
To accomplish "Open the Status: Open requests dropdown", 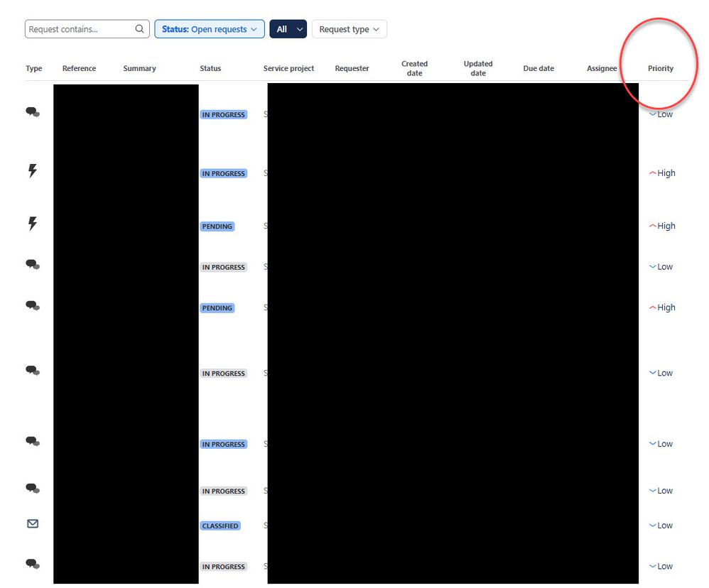I will click(x=210, y=29).
